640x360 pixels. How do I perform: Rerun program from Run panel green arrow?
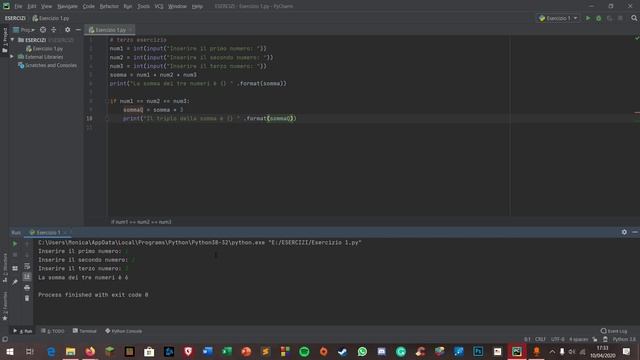pyautogui.click(x=15, y=244)
